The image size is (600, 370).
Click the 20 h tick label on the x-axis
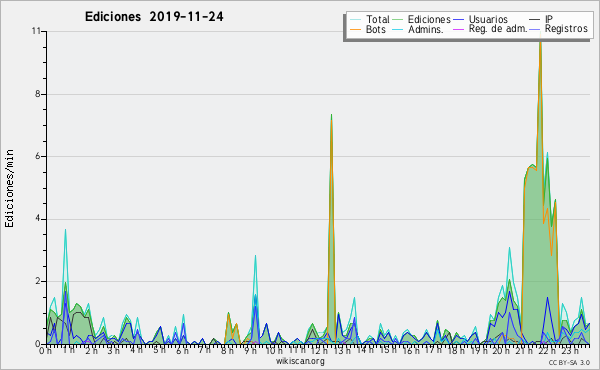point(502,350)
